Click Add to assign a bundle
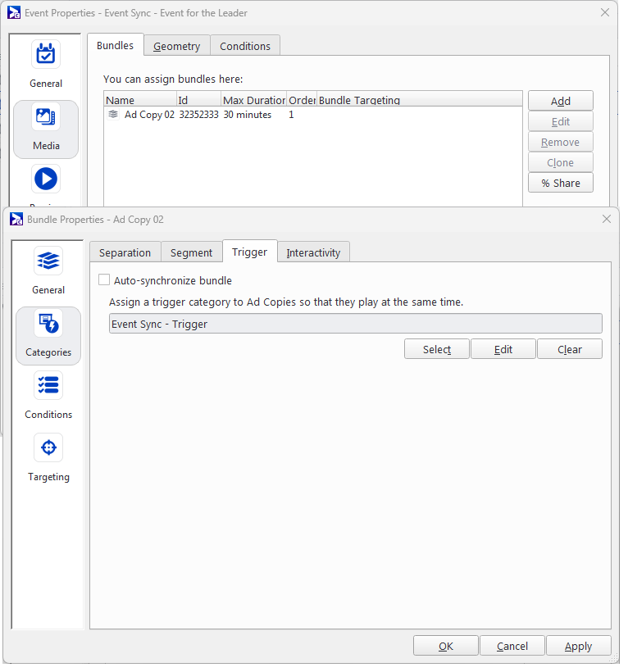The image size is (628, 672). pos(560,101)
